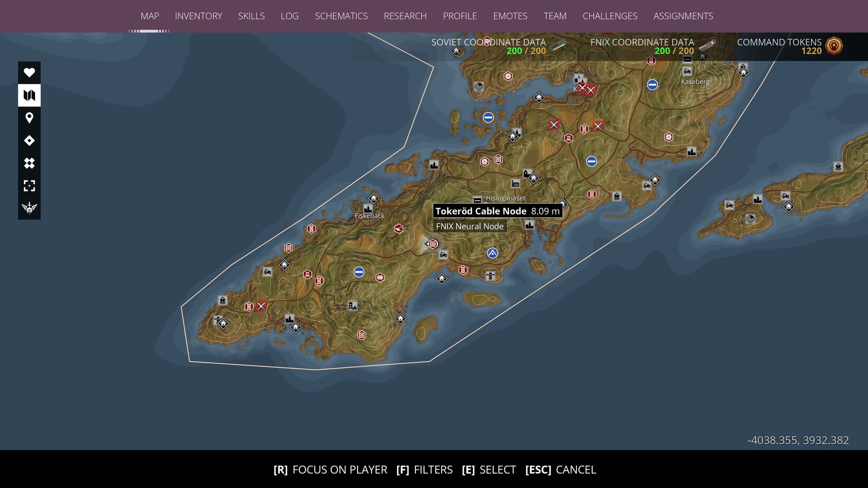The image size is (868, 488).
Task: Open the location pin option in the sidebar
Action: pos(29,118)
